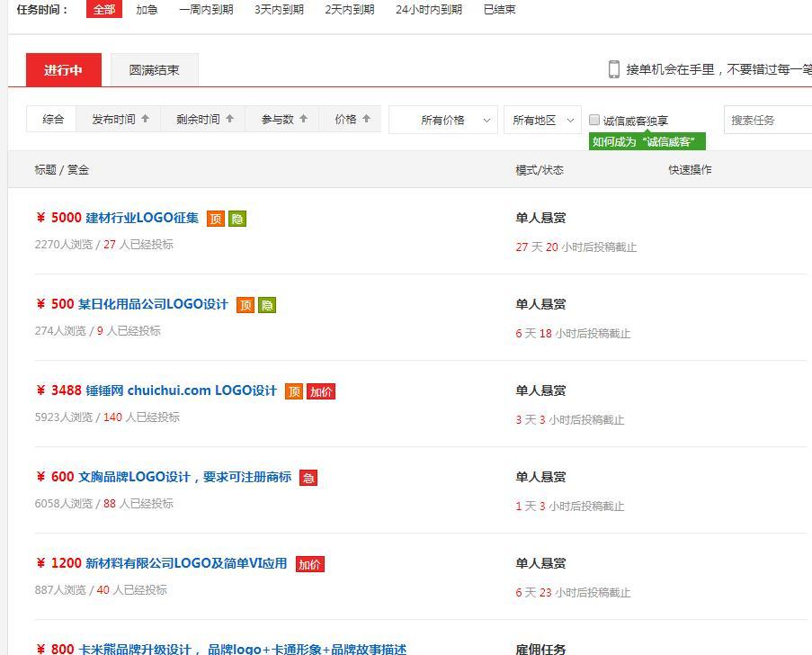Viewport: 812px width, 655px height.
Task: Click the 模式/状态 column header
Action: (540, 170)
